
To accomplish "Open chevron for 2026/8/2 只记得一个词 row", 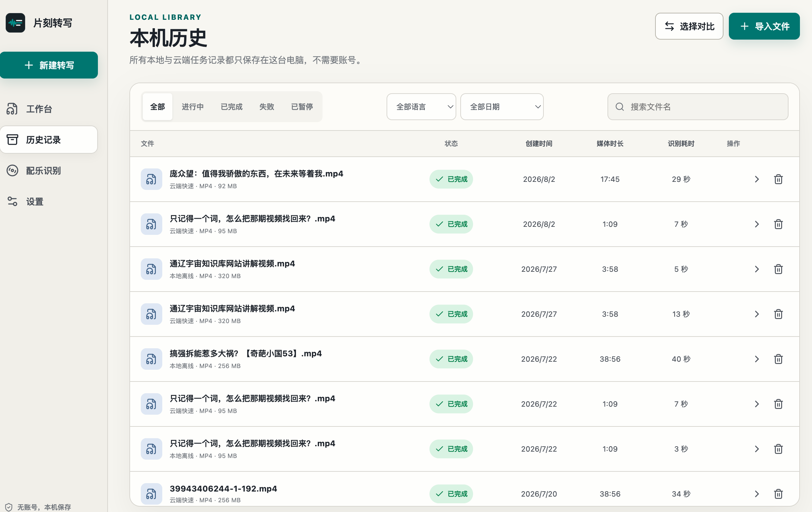I will tap(757, 224).
